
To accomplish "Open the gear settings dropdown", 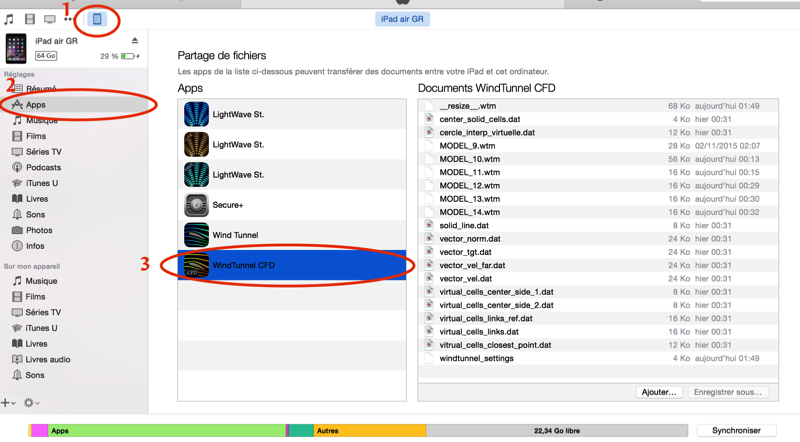I will 32,403.
